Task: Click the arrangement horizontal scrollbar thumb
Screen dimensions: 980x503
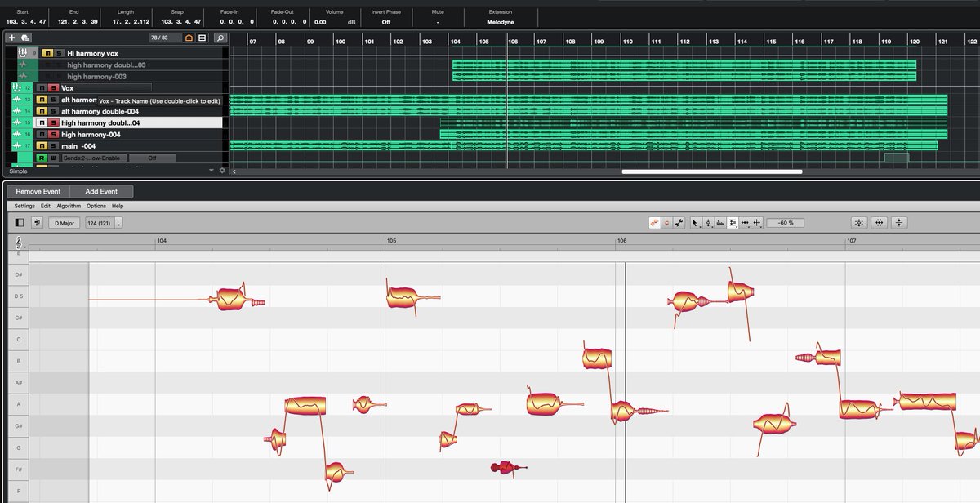Action: (x=712, y=171)
